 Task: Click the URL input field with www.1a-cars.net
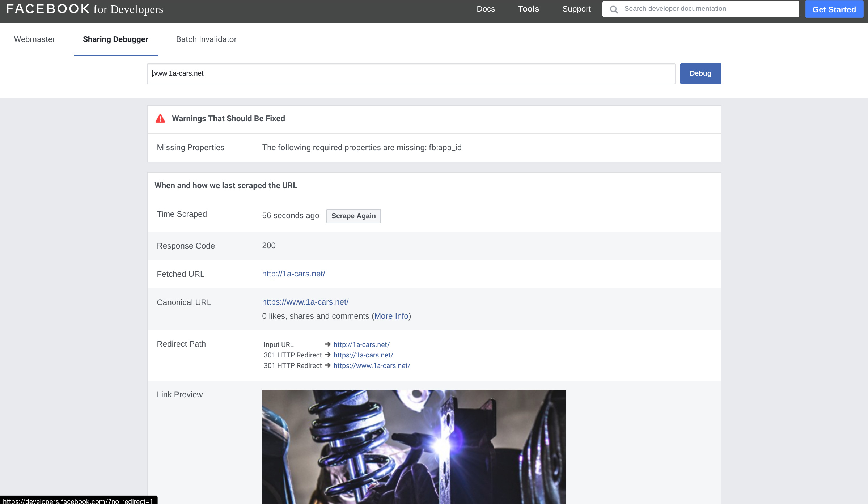pos(411,74)
